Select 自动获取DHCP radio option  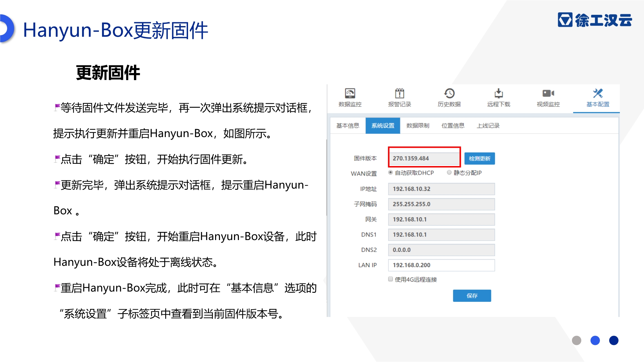(x=391, y=172)
